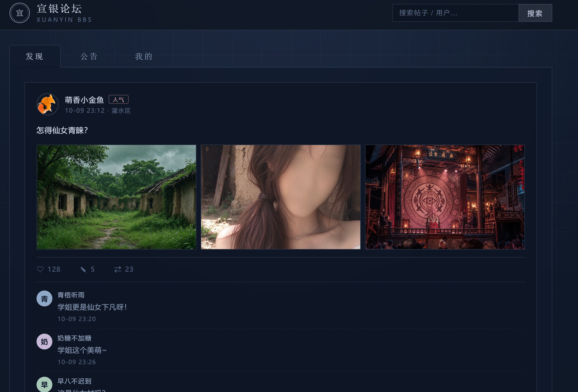Click the 搜索 search button
Viewport: 578px width, 392px height.
click(535, 13)
